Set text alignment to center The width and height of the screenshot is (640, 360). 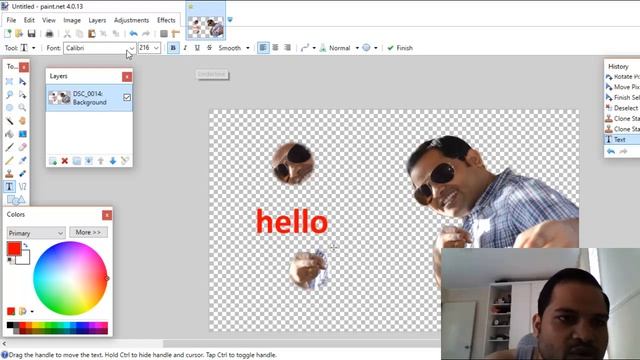[276, 48]
